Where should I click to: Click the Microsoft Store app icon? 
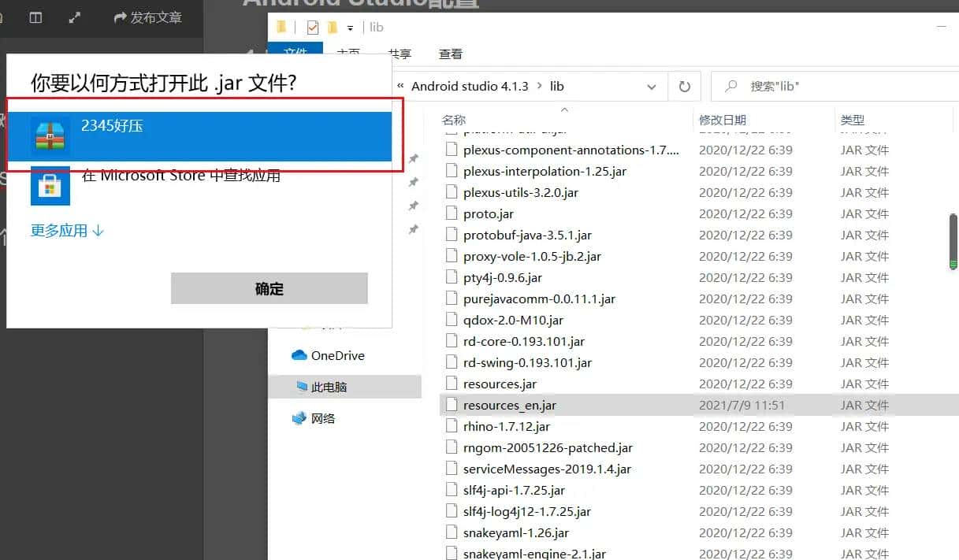click(49, 186)
